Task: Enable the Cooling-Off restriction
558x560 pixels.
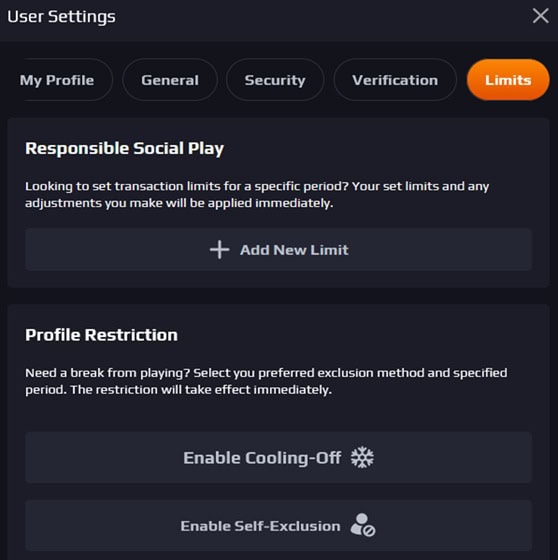Action: [x=279, y=458]
